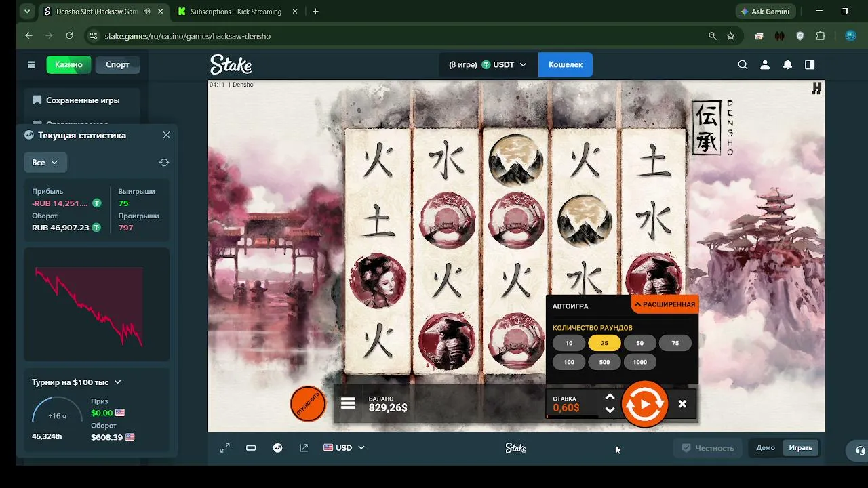Screen dimensions: 868x488
Task: Increase the Ставка bet amount
Action: [610, 397]
